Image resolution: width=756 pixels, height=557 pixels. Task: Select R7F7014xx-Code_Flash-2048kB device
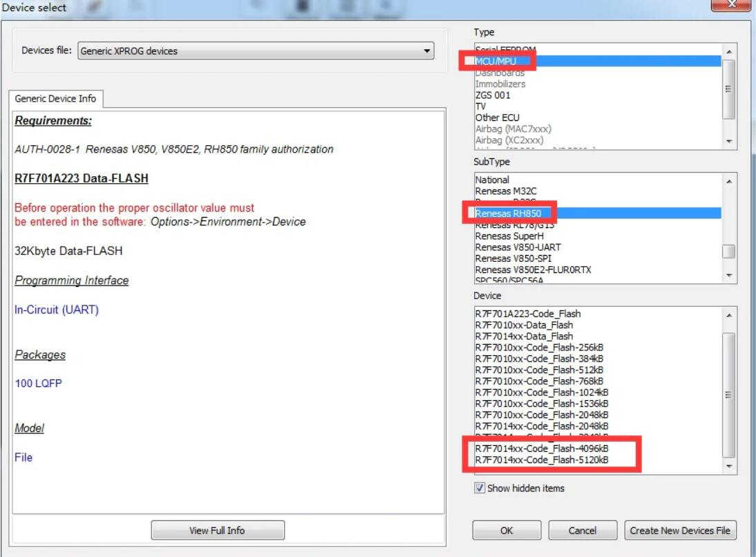pos(597,426)
